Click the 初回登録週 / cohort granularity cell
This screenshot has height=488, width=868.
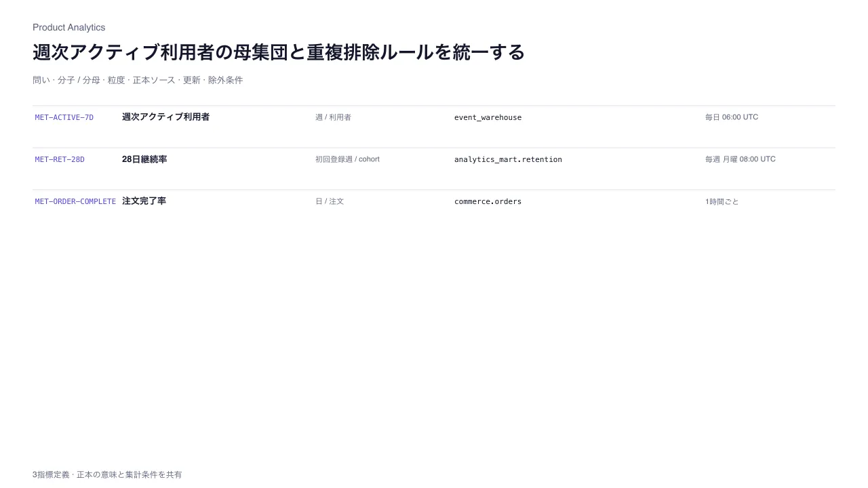click(x=347, y=159)
